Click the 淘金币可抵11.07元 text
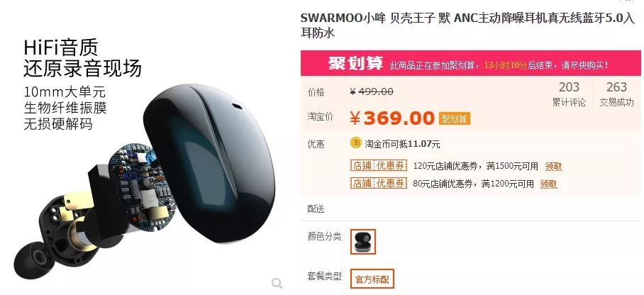644x295 pixels. 402,144
